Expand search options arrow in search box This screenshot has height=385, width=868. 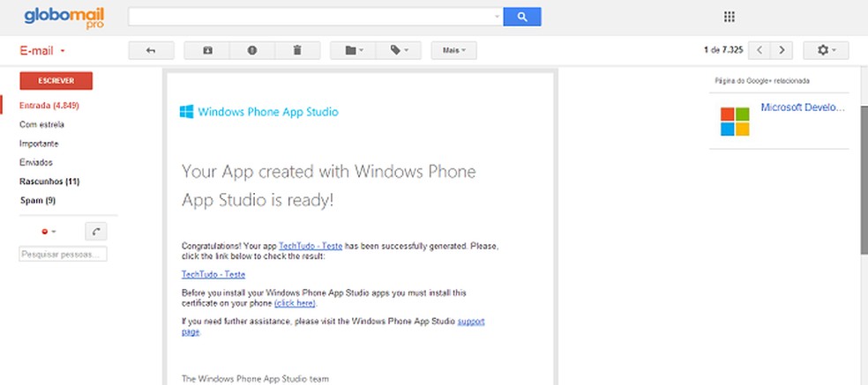tap(497, 17)
